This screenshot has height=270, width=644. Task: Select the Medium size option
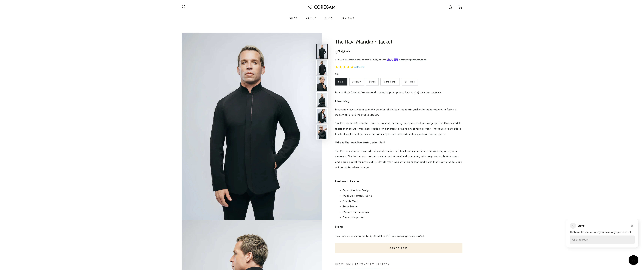(357, 82)
